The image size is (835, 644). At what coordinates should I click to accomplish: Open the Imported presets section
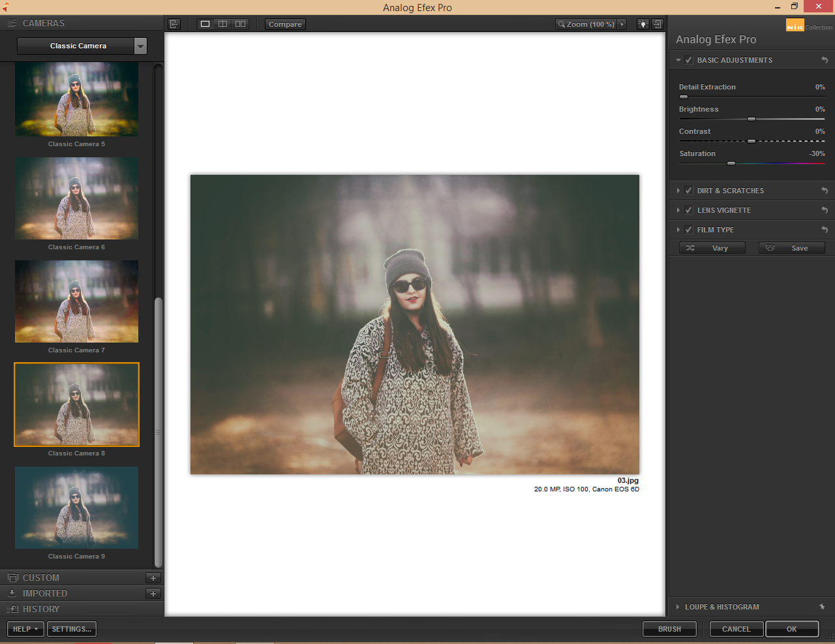(x=45, y=593)
